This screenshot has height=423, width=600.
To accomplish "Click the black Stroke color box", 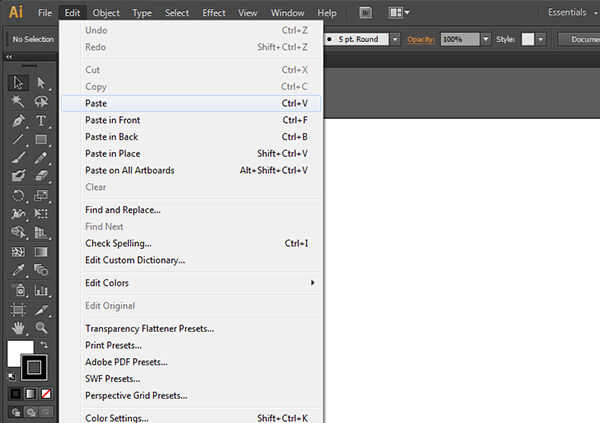I will pyautogui.click(x=34, y=367).
